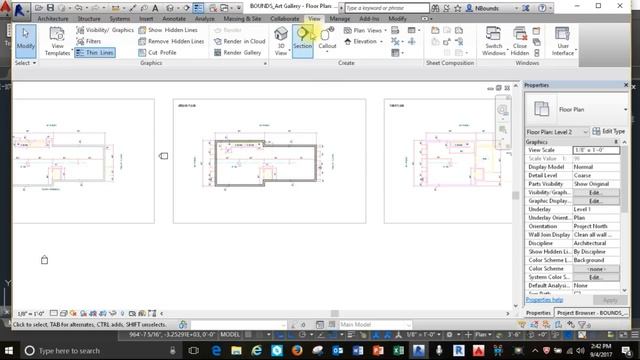Save project from quick access toolbar
640x360 pixels.
click(x=51, y=8)
